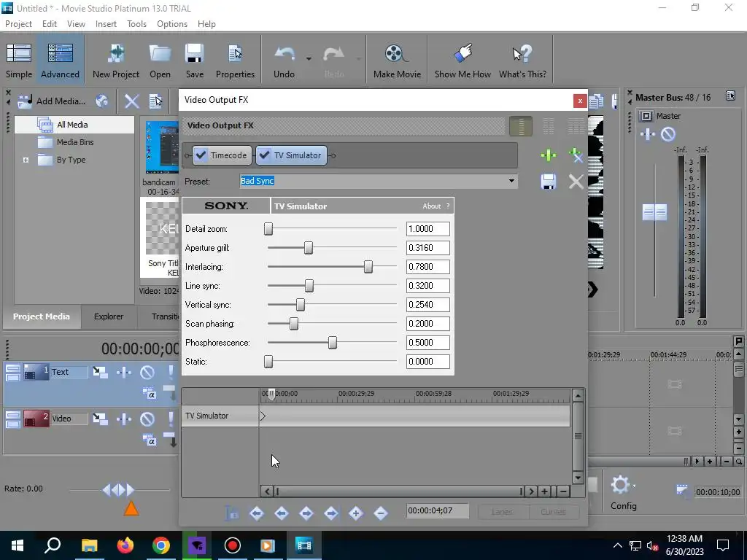Toggle compositing mode on Video track
The image size is (747, 560).
coord(149,440)
